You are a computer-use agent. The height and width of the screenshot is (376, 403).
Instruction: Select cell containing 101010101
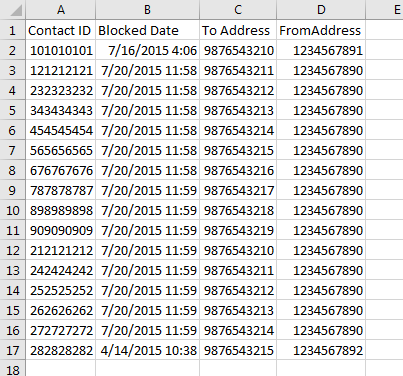pyautogui.click(x=61, y=50)
